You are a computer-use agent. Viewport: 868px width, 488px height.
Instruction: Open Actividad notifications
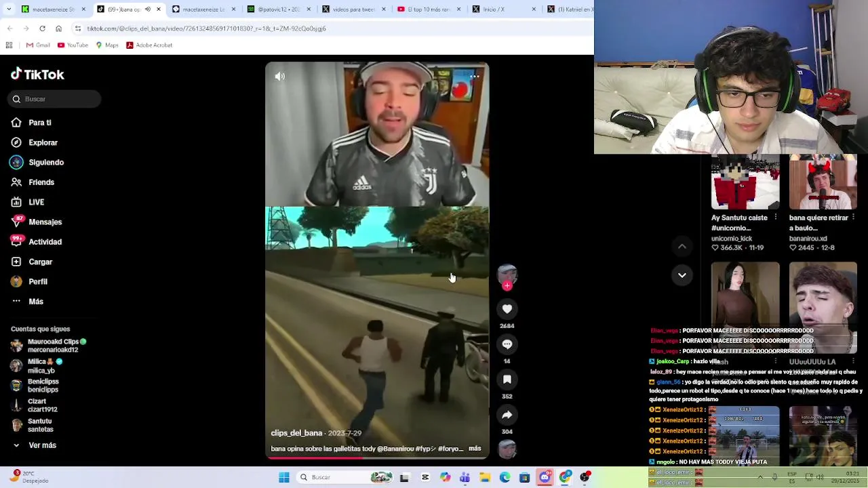tap(36, 242)
